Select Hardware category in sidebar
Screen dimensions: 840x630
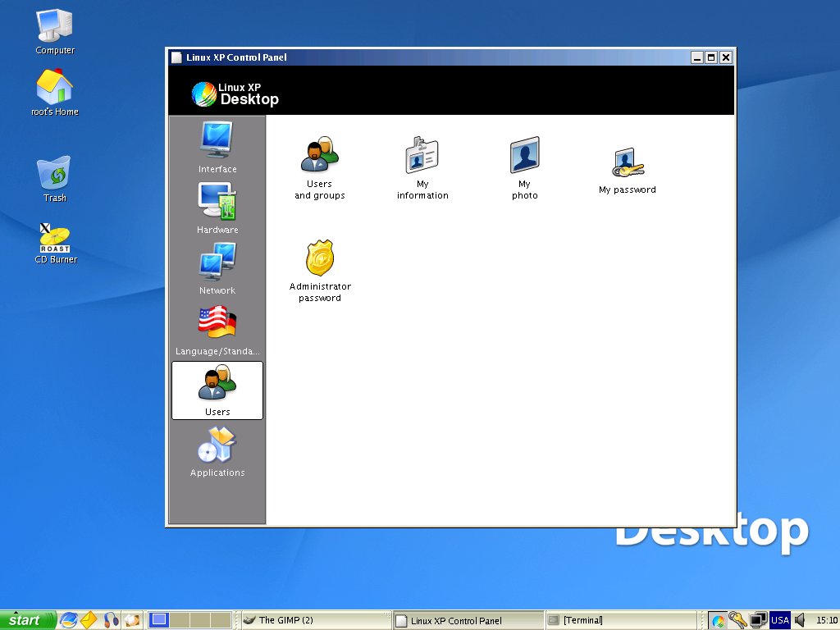(x=217, y=208)
